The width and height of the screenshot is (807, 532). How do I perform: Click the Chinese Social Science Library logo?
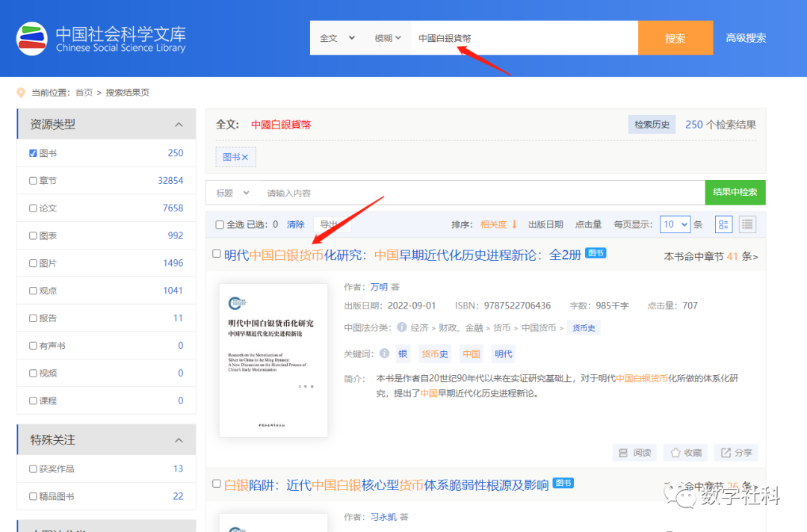click(x=102, y=39)
